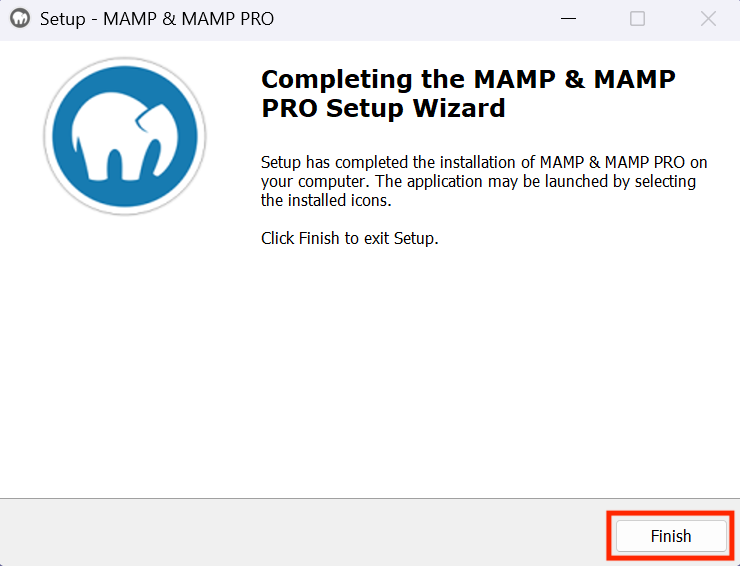Click the "Click Finish to exit Setup." sentence
Image resolution: width=740 pixels, height=566 pixels.
coord(350,238)
